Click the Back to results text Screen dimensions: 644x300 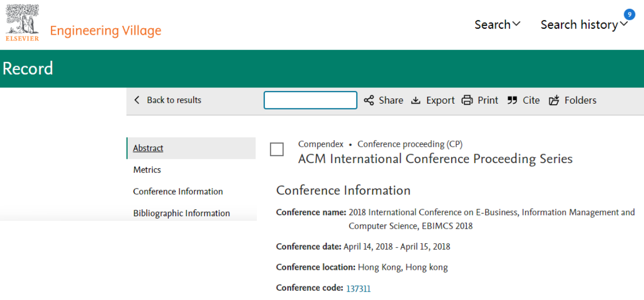click(x=174, y=100)
